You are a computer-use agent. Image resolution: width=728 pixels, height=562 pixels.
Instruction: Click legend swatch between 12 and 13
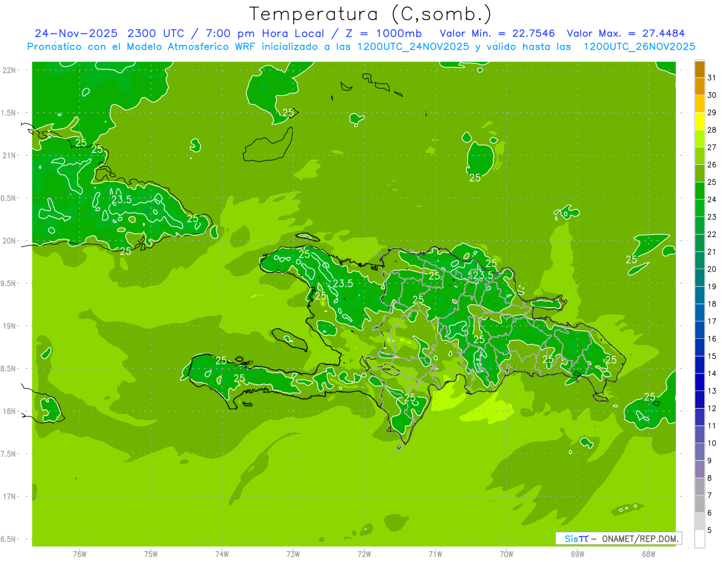(699, 400)
